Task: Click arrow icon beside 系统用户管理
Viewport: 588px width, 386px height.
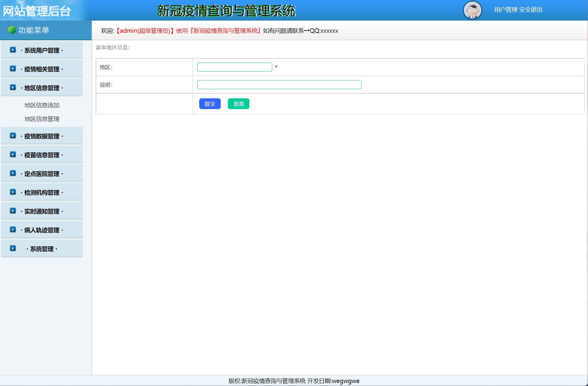Action: [13, 50]
